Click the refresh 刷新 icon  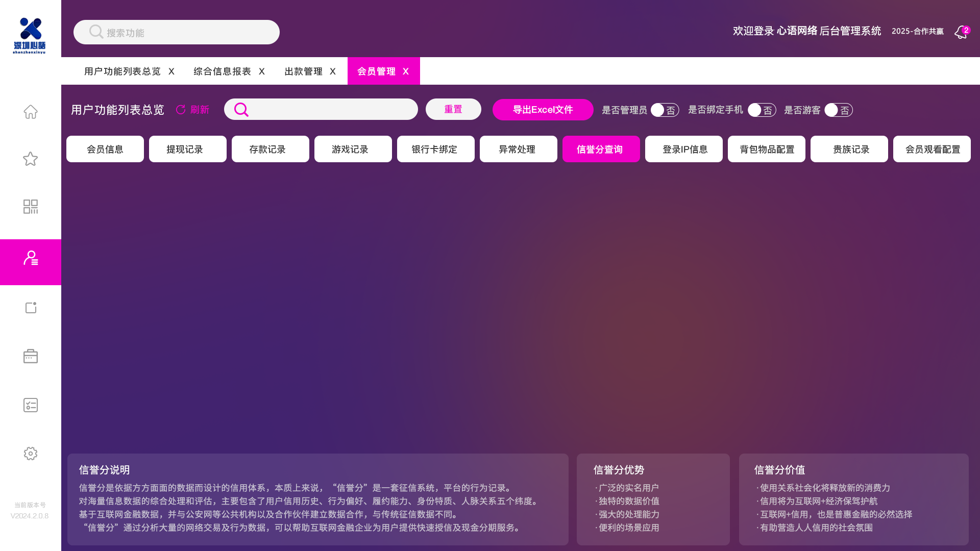[181, 110]
